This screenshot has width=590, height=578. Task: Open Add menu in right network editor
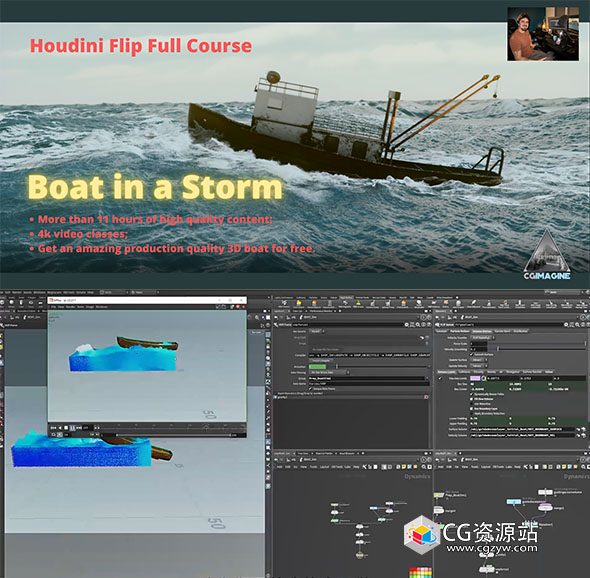pyautogui.click(x=441, y=467)
